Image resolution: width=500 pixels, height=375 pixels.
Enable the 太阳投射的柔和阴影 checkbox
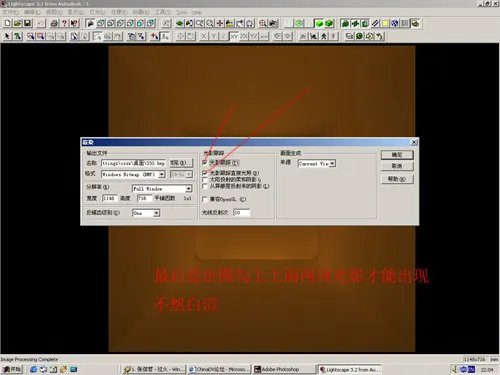(x=205, y=179)
